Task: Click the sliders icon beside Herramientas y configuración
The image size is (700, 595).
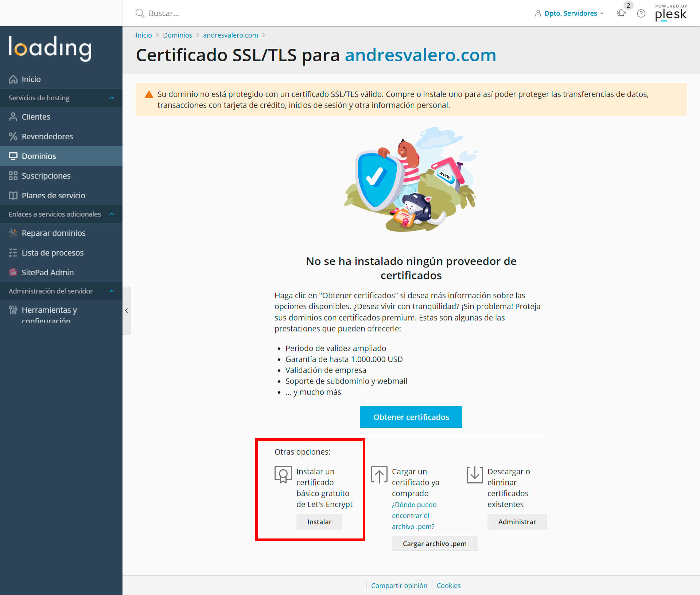Action: (x=13, y=310)
